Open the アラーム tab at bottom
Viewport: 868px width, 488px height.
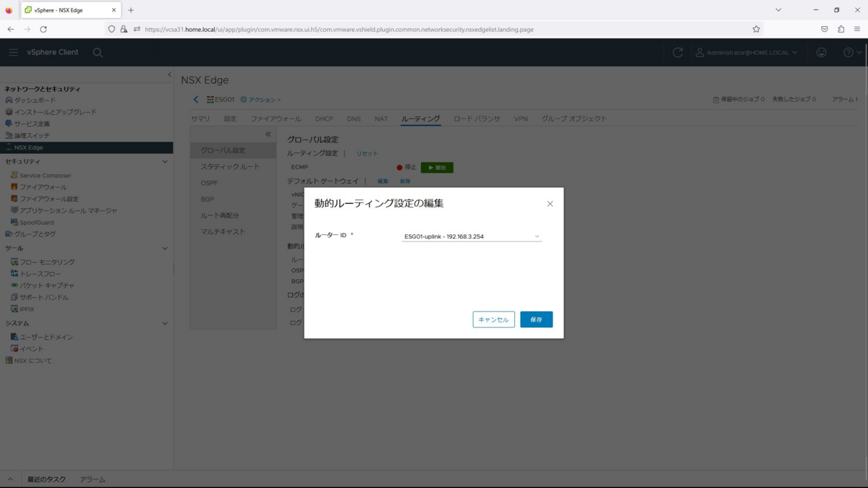tap(93, 479)
